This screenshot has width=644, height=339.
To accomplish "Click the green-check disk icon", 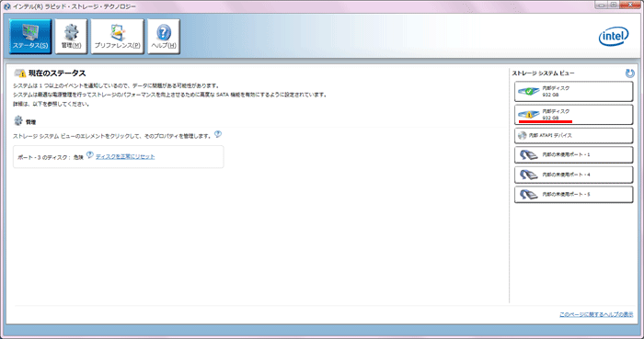I will pos(529,92).
